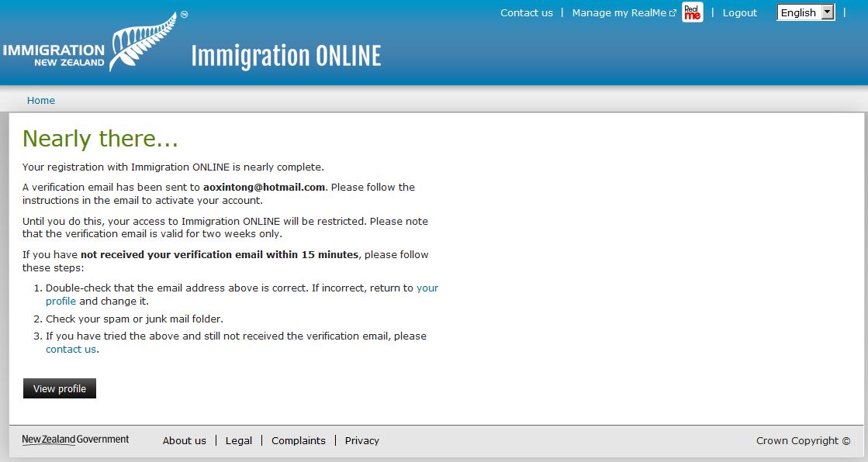Follow the 'your profile' link in step one

click(x=427, y=288)
